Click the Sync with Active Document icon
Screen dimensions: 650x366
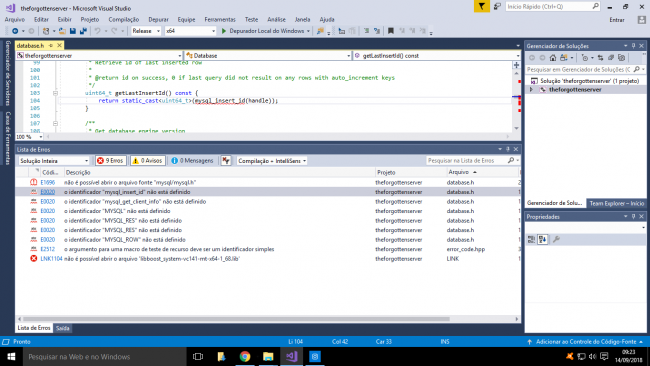click(600, 58)
